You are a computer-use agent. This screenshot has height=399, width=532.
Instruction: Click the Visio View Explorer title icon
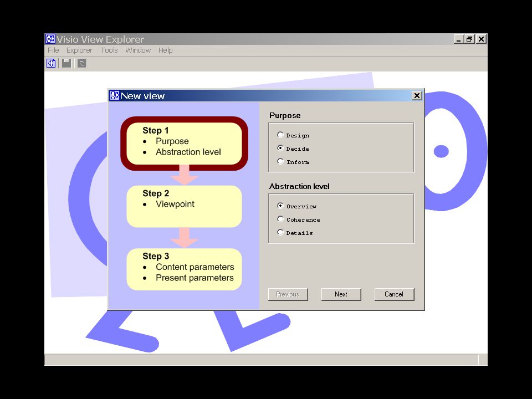[x=50, y=39]
